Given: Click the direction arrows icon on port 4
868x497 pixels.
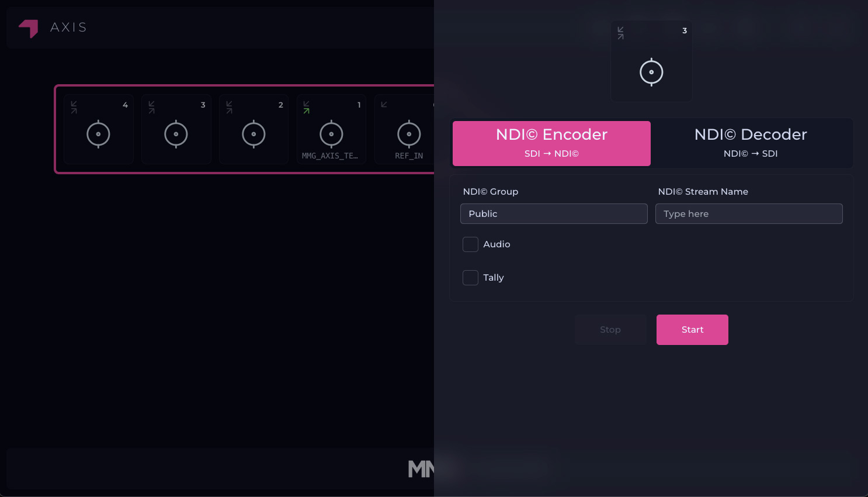Looking at the screenshot, I should point(74,107).
